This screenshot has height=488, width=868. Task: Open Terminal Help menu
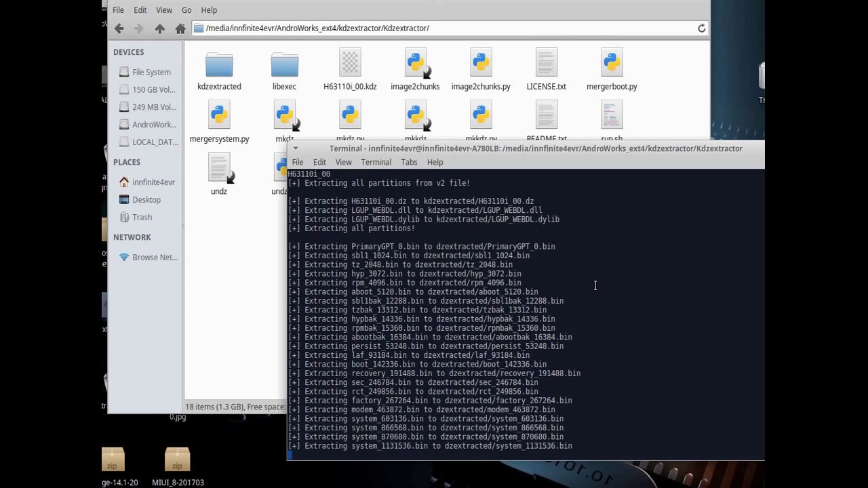click(x=435, y=163)
